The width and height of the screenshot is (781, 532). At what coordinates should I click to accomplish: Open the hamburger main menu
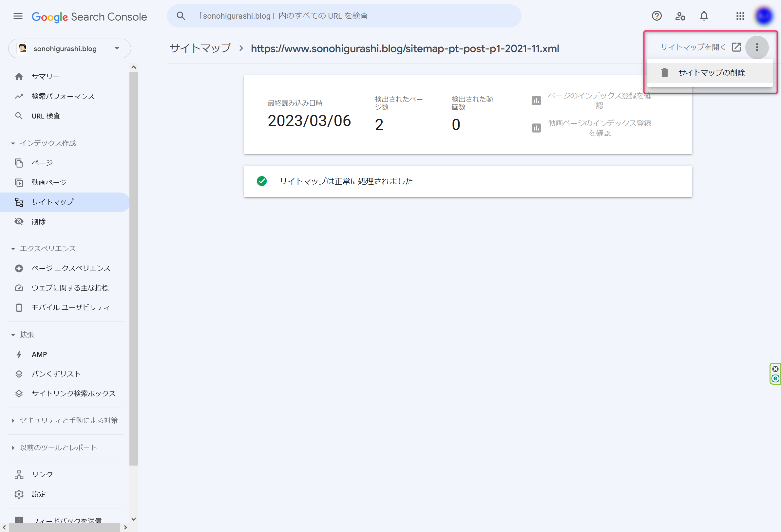pyautogui.click(x=18, y=16)
